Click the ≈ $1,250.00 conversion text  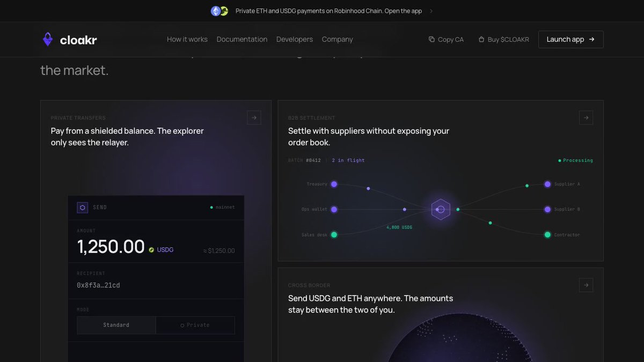[219, 250]
